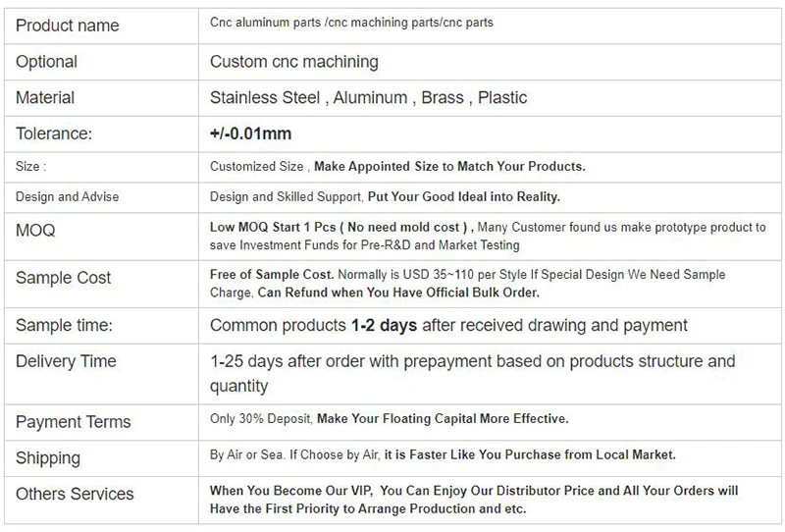Screen dimensions: 785x532
Task: Click the 1-2 days sample time text
Action: click(384, 326)
